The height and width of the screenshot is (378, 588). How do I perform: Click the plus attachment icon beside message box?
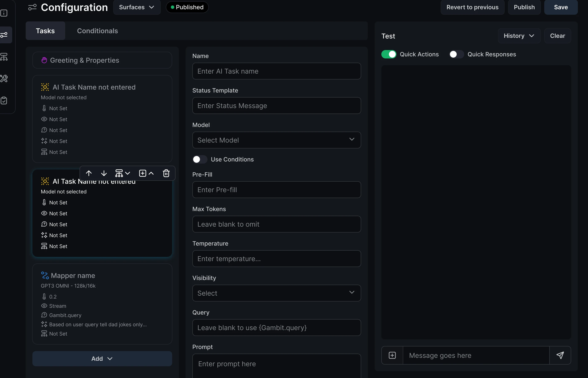392,355
